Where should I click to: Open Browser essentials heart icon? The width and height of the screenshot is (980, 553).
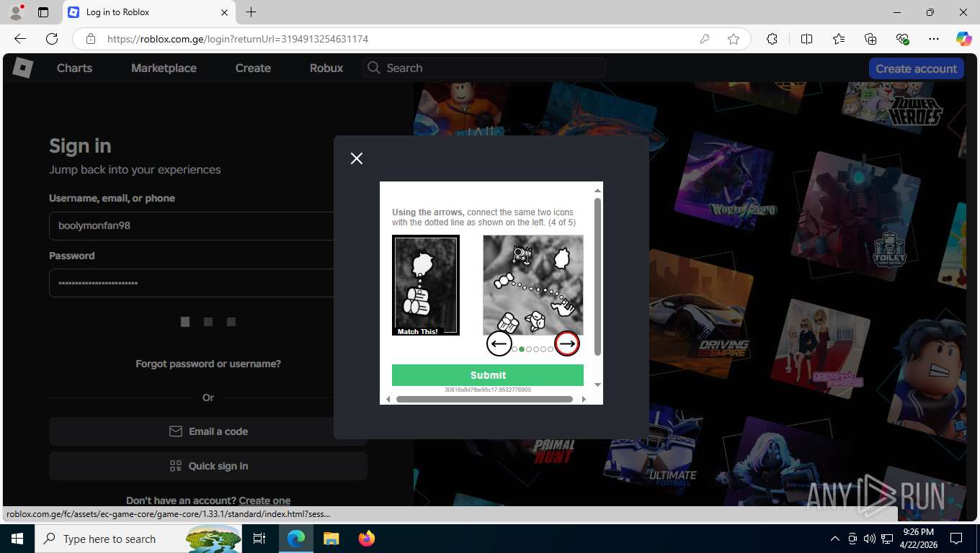coord(902,39)
